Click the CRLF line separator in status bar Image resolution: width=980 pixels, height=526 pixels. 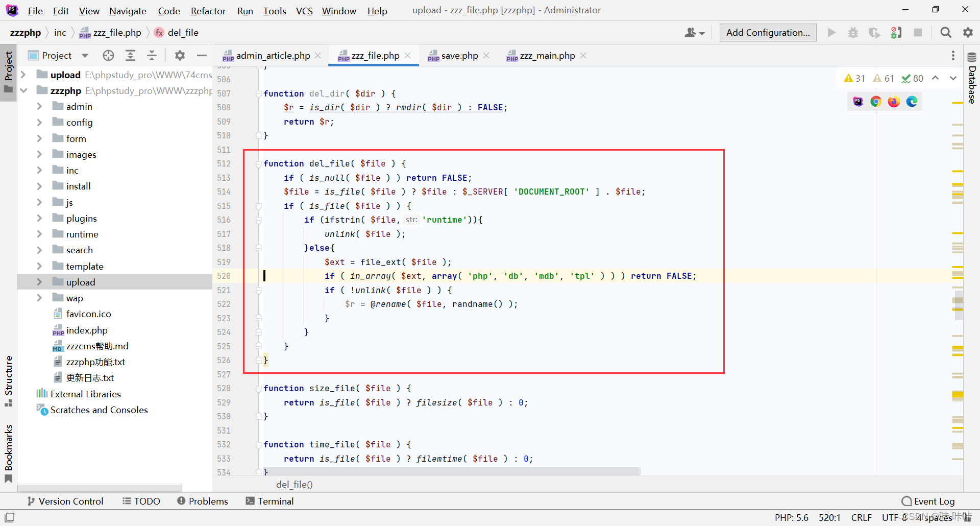click(x=862, y=518)
